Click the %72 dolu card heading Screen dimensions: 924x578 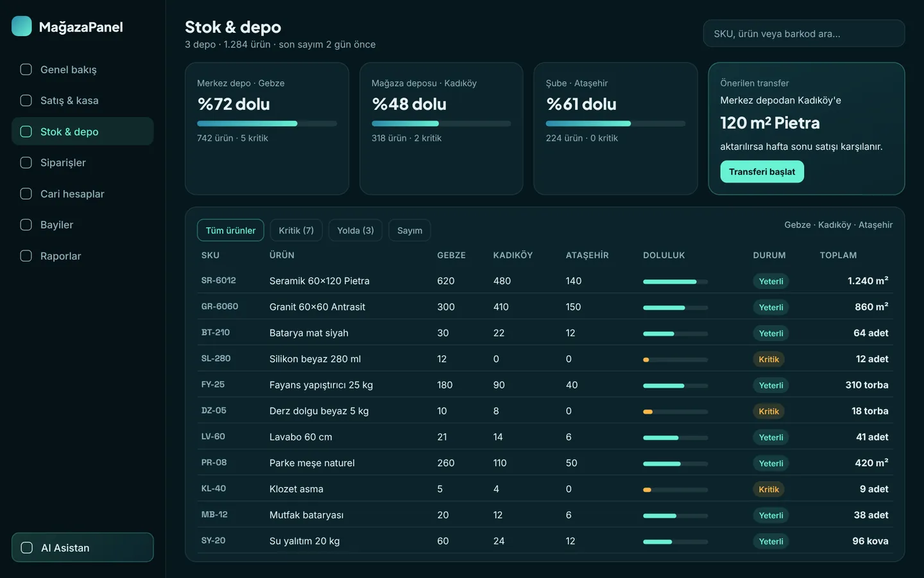[234, 104]
